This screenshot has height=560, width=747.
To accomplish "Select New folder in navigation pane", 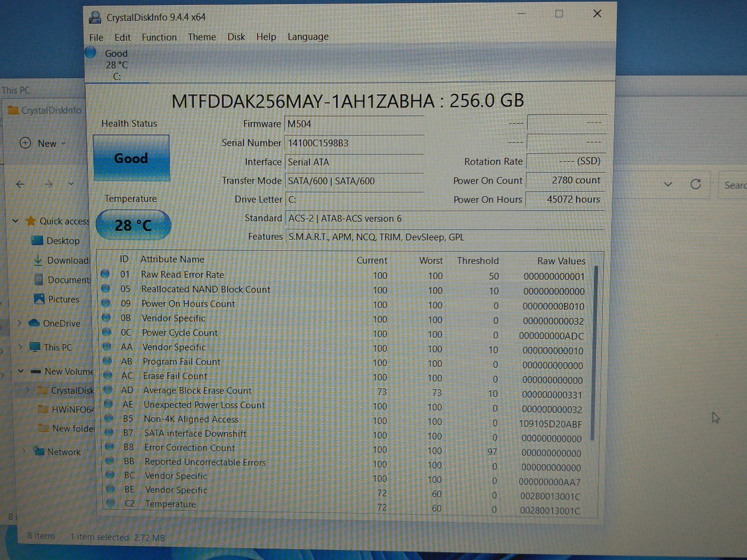I will pos(67,428).
